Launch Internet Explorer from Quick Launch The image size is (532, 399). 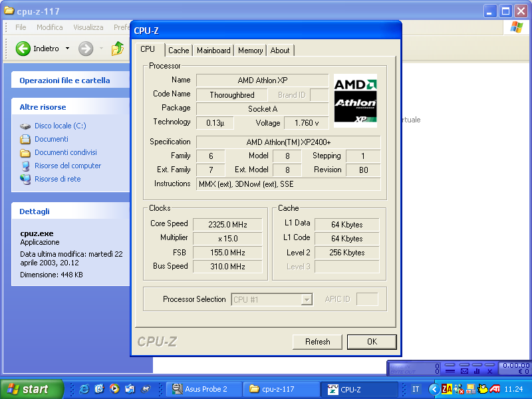(84, 389)
